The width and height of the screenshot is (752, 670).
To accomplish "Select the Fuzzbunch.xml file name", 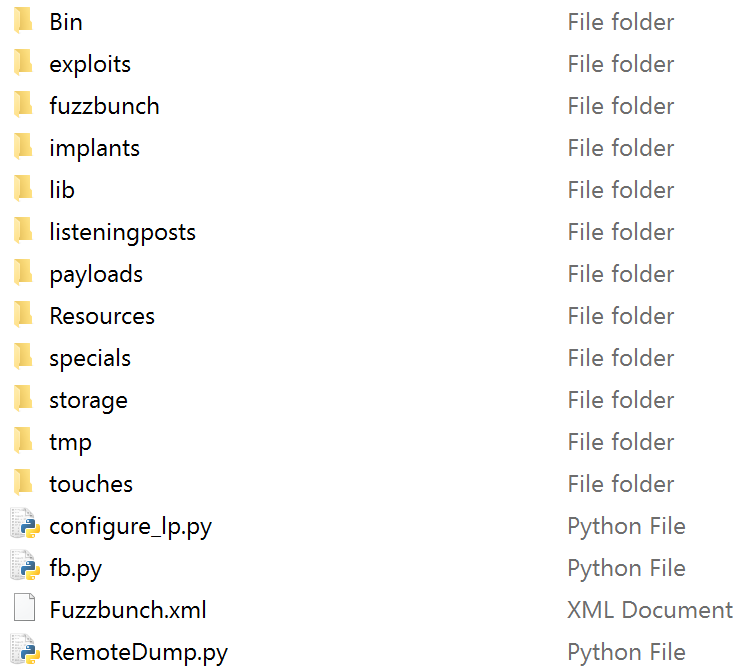I will click(128, 610).
